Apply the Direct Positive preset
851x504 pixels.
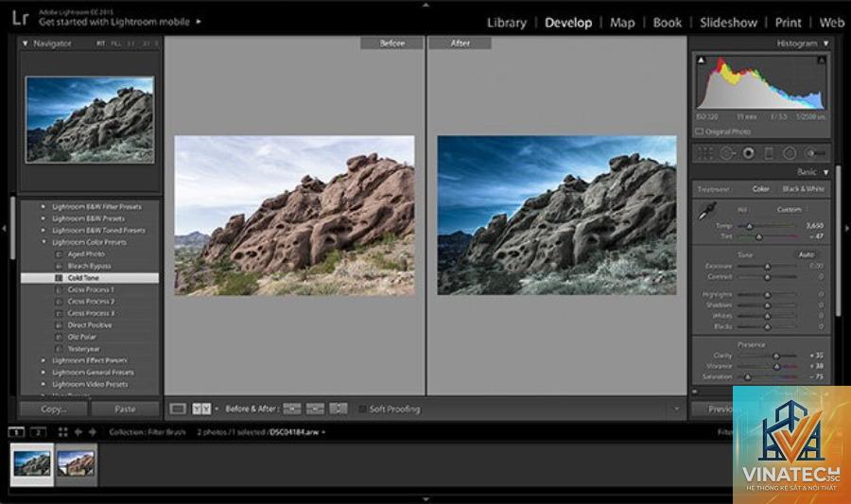tap(90, 325)
